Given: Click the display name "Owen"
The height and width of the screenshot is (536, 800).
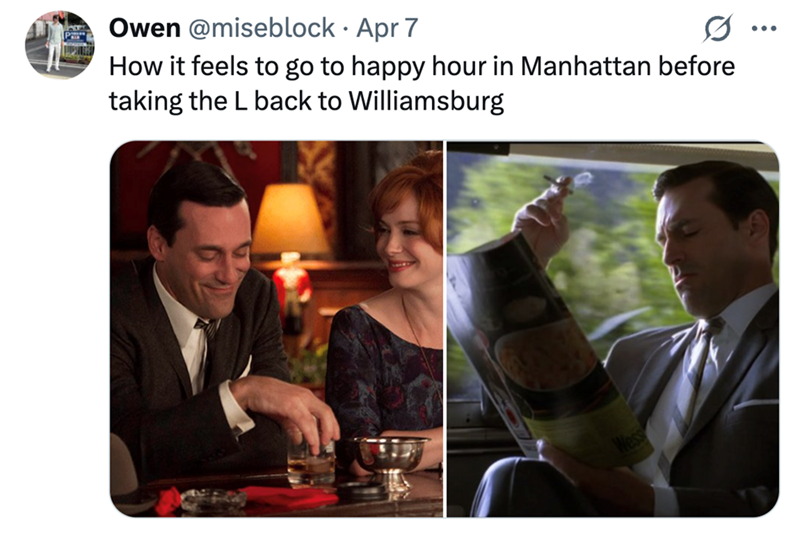Looking at the screenshot, I should click(144, 28).
